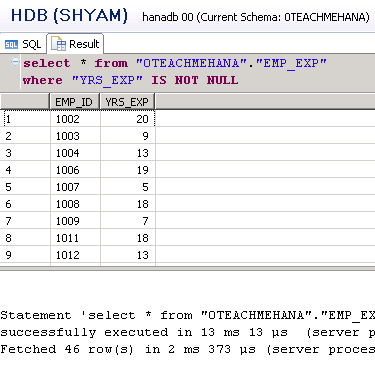Click the "EMP_EXP" table name in query
This screenshot has height=376, width=375.
click(x=291, y=63)
